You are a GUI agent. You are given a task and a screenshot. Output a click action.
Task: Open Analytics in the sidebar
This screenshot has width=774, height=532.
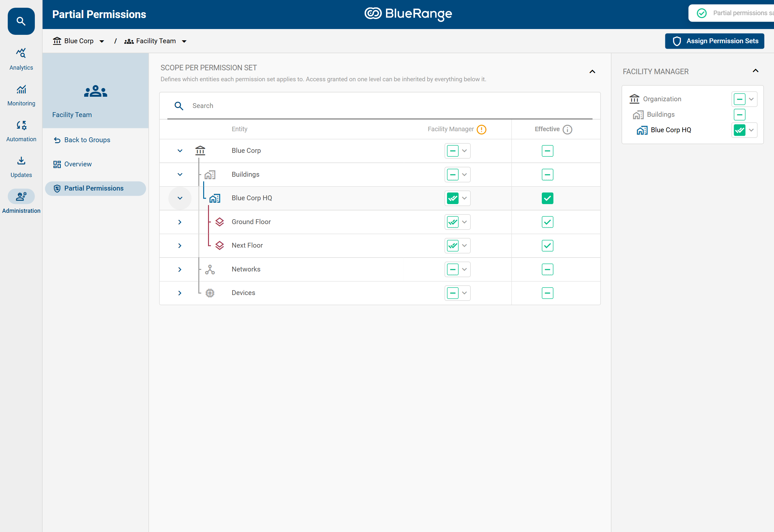coord(21,59)
